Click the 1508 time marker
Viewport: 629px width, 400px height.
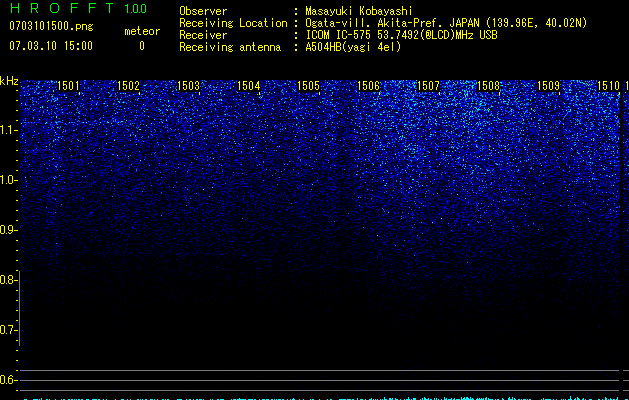pyautogui.click(x=488, y=86)
